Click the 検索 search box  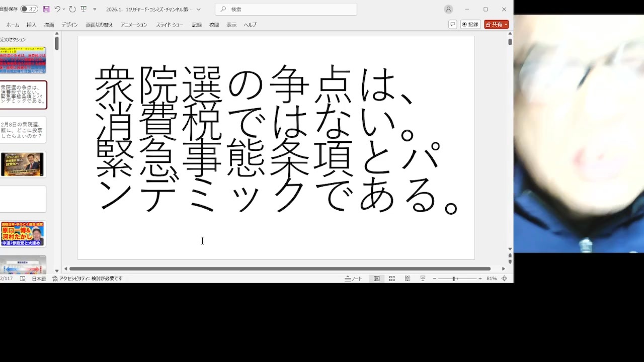[x=286, y=9]
